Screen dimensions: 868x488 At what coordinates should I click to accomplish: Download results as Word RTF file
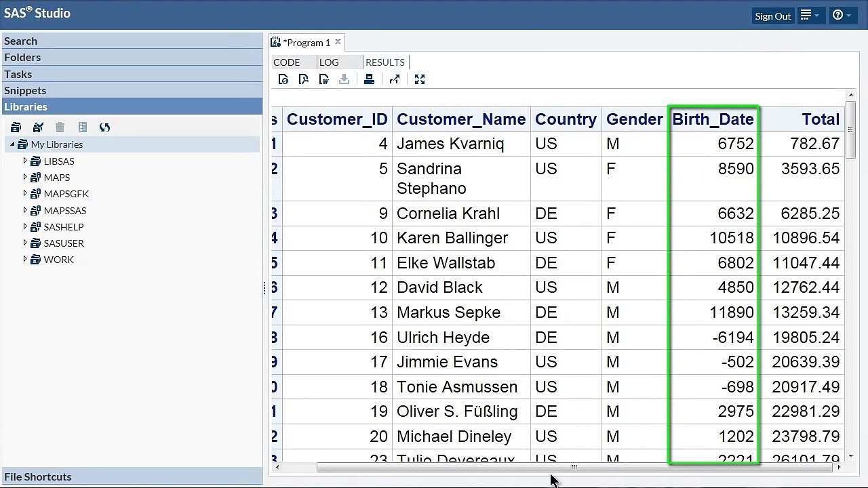coord(324,80)
